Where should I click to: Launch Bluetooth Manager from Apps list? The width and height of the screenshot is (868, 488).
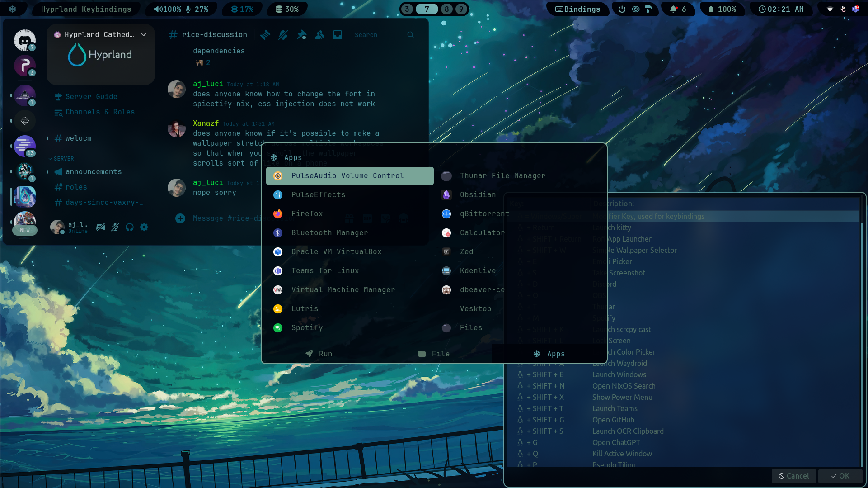[x=350, y=232]
